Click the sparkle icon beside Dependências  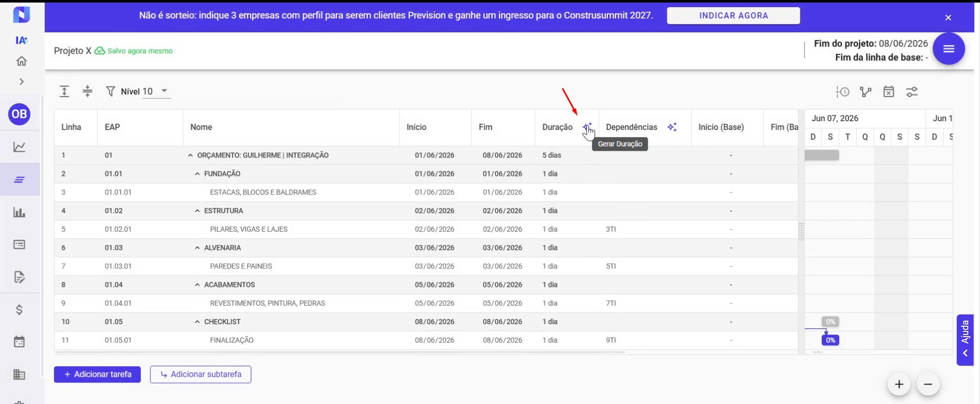click(x=672, y=127)
